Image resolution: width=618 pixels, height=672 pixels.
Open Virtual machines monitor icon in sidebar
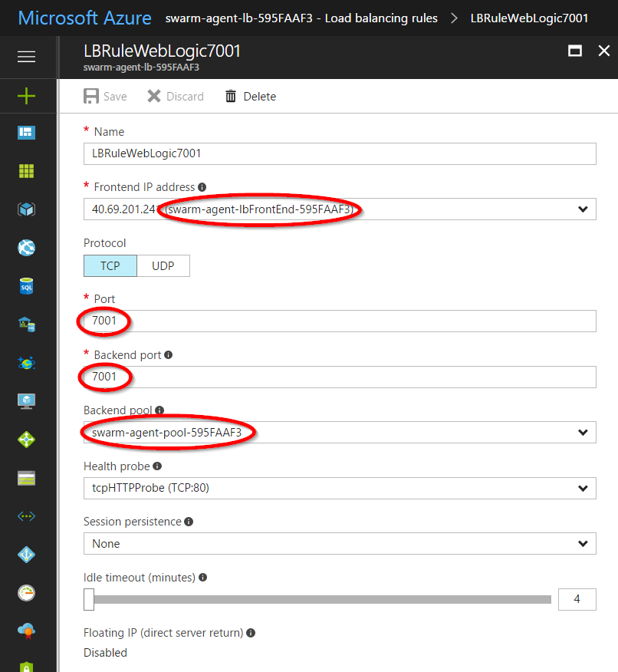[27, 400]
